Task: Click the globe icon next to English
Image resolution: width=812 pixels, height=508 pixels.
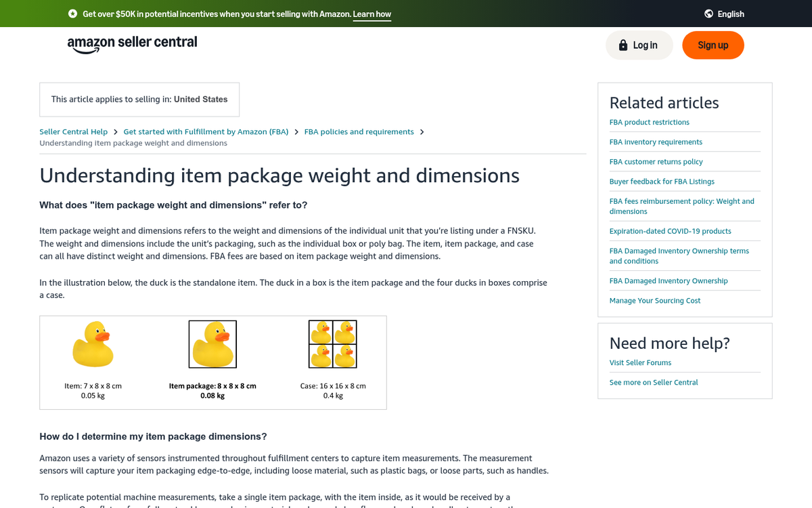Action: 708,14
